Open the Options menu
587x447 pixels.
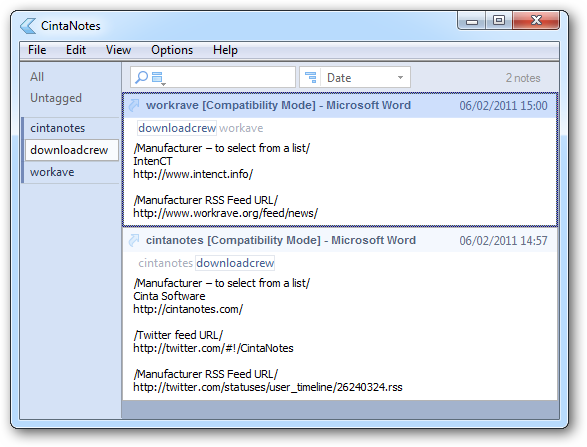[x=172, y=50]
